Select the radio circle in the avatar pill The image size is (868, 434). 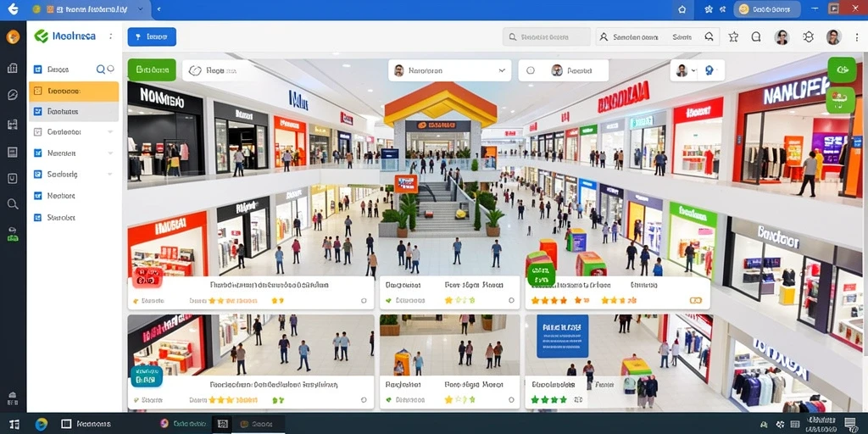tap(531, 70)
